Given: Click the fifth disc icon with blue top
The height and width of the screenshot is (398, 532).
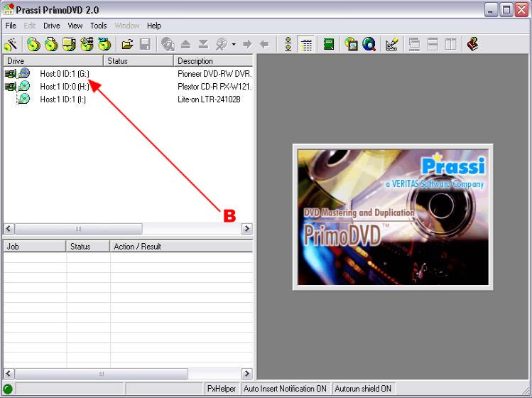Looking at the screenshot, I should coord(104,44).
